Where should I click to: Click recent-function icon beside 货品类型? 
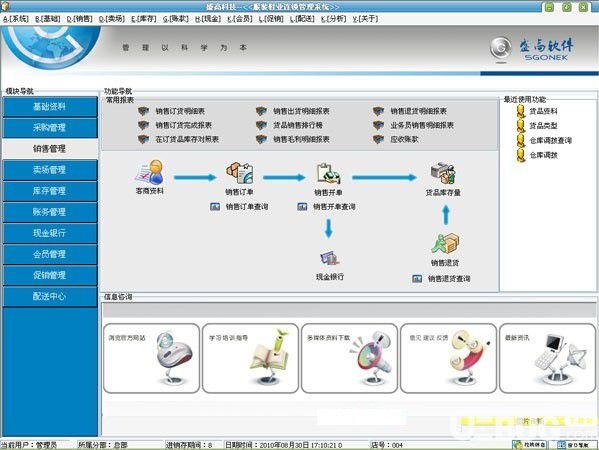(x=521, y=126)
